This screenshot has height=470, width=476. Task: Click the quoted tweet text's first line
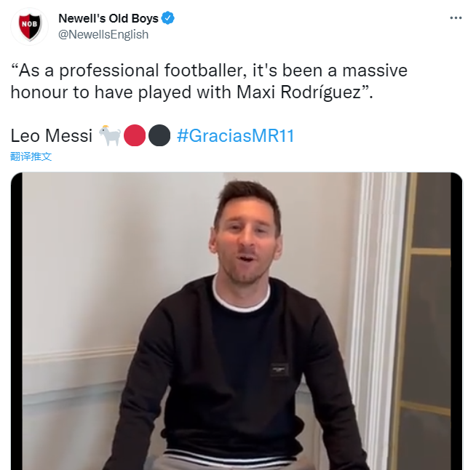[x=209, y=71]
